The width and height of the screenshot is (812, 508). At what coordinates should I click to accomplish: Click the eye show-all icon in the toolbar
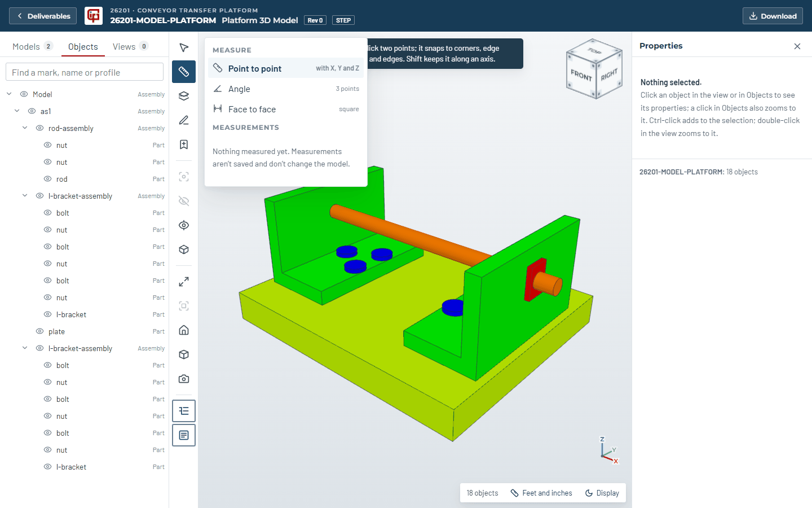(184, 225)
